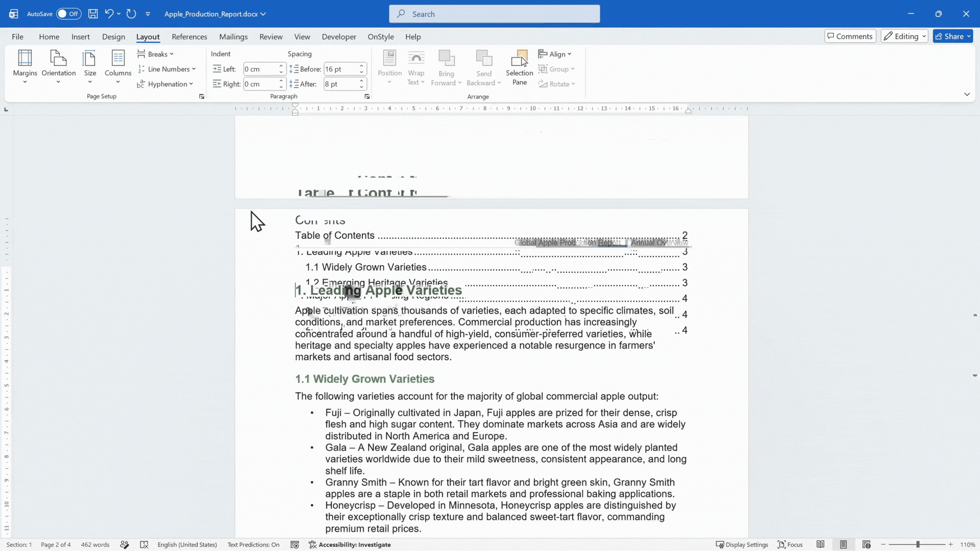The height and width of the screenshot is (551, 980).
Task: Switch to Read Mode view
Action: click(820, 544)
